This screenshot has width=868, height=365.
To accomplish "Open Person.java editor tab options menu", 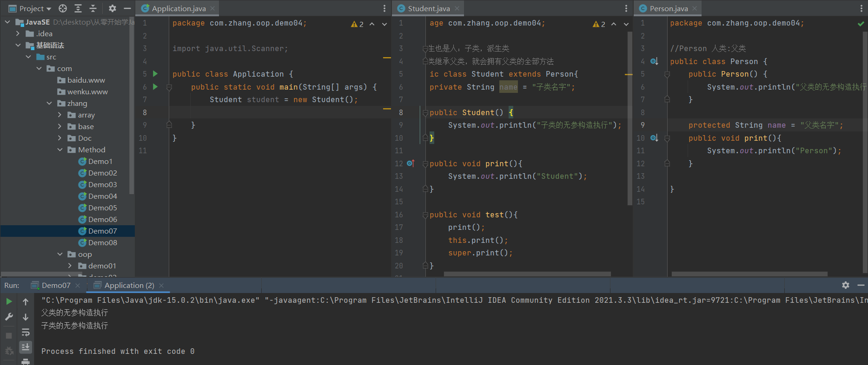I will (861, 8).
